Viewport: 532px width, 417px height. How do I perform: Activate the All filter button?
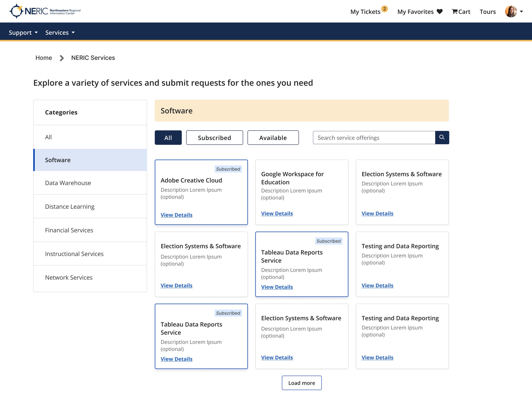click(x=168, y=138)
